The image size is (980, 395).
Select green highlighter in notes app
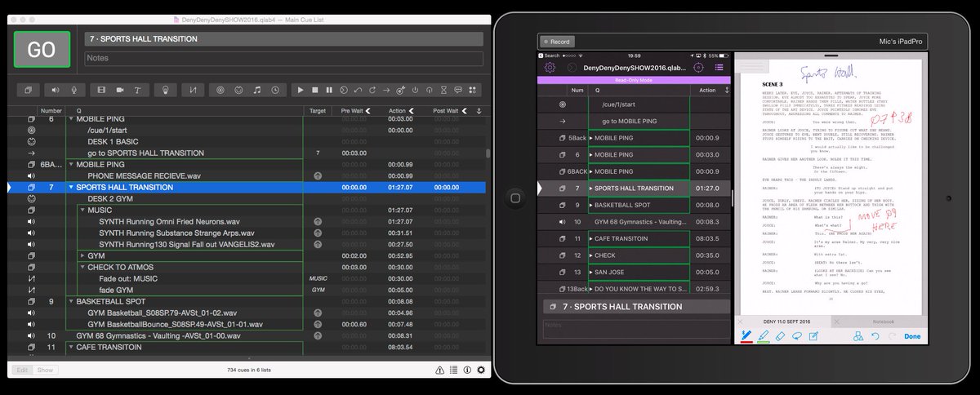tap(763, 336)
